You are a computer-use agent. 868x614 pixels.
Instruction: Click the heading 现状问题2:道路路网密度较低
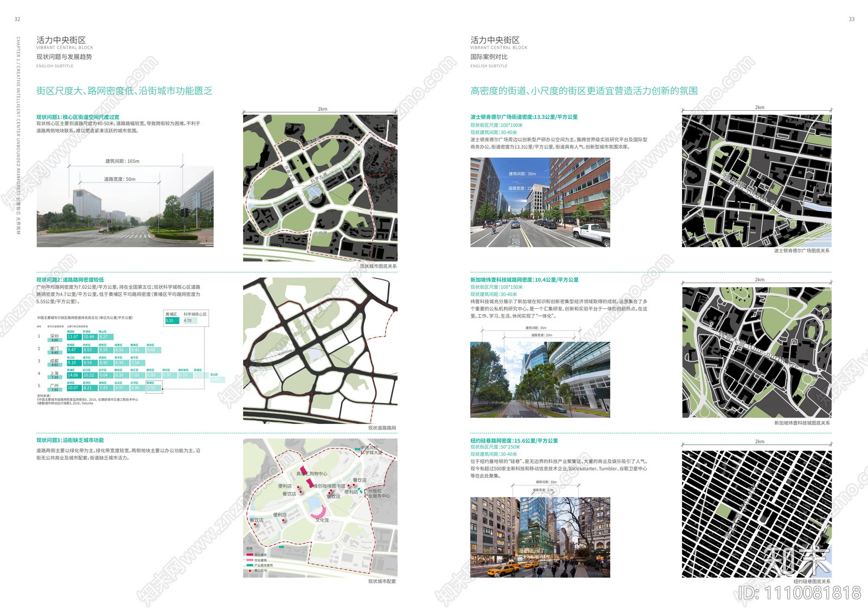[x=70, y=280]
